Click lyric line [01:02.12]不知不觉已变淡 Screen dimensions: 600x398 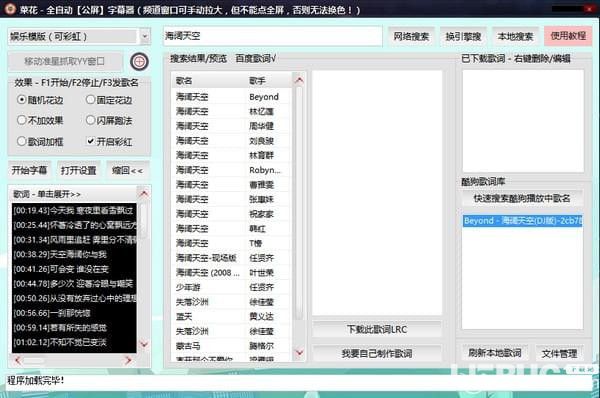click(x=60, y=342)
